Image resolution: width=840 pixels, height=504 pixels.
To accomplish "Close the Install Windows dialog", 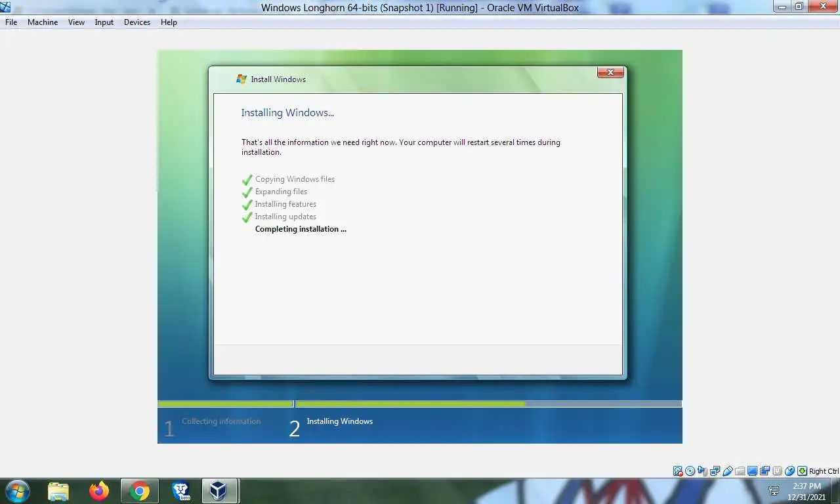I will (x=610, y=72).
